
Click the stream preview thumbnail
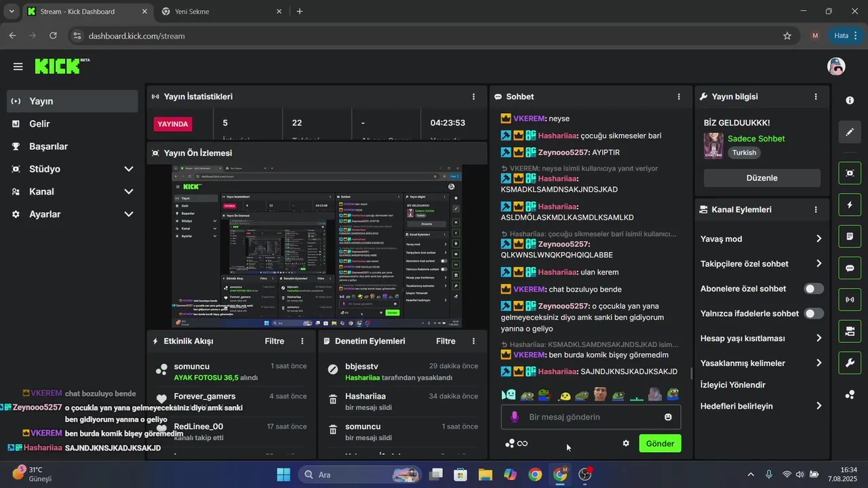tap(317, 247)
